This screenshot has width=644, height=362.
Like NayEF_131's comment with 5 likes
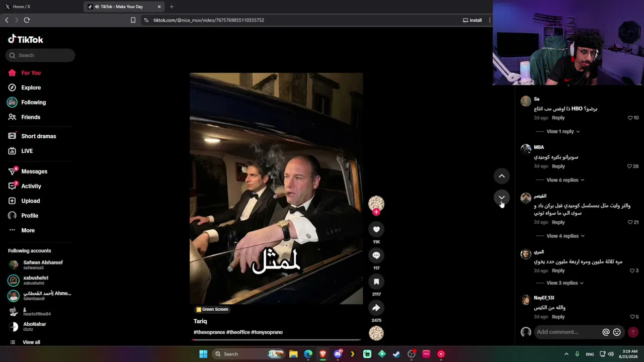[632, 317]
